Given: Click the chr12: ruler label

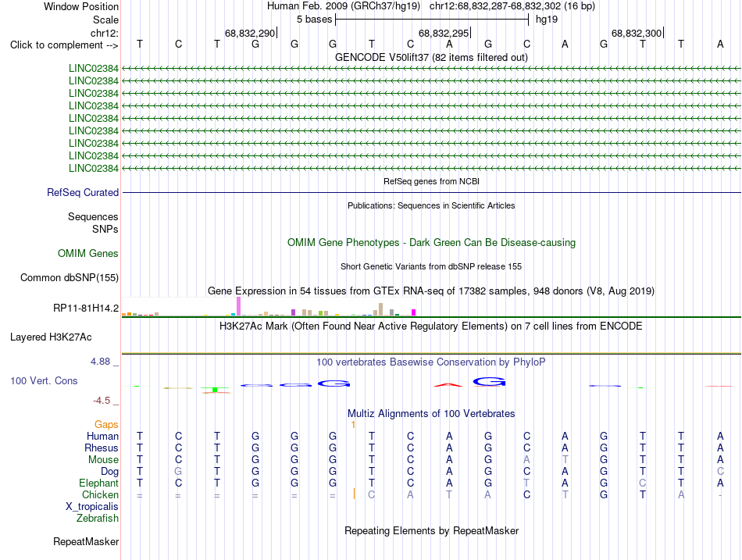Looking at the screenshot, I should pos(104,33).
